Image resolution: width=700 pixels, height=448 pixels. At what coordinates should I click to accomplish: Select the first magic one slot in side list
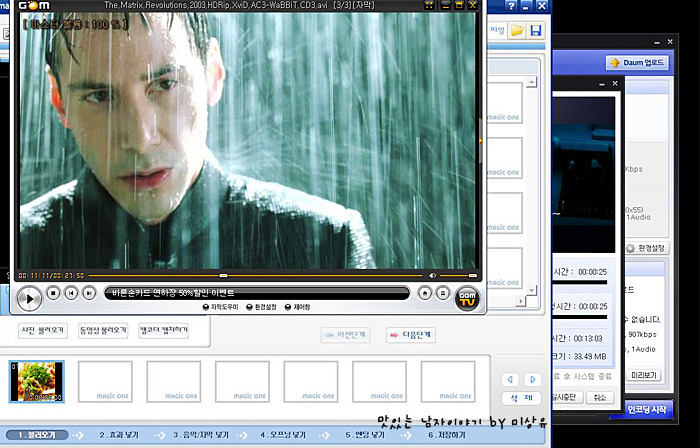(x=504, y=103)
